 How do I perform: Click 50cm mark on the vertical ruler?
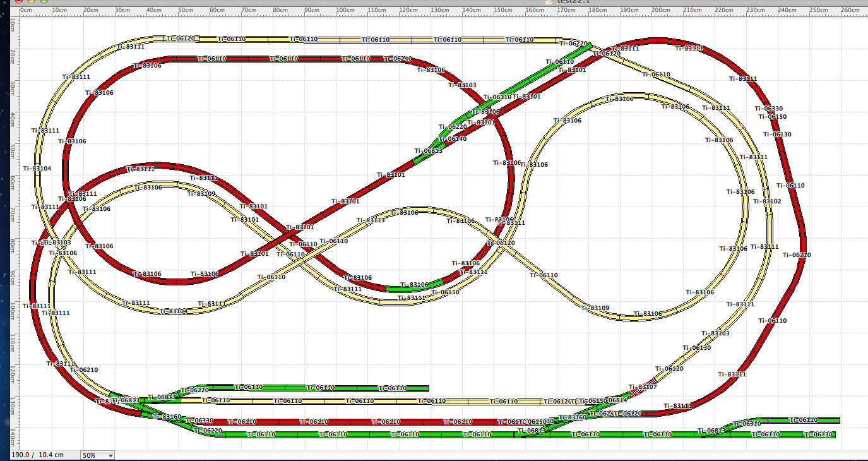tap(14, 152)
